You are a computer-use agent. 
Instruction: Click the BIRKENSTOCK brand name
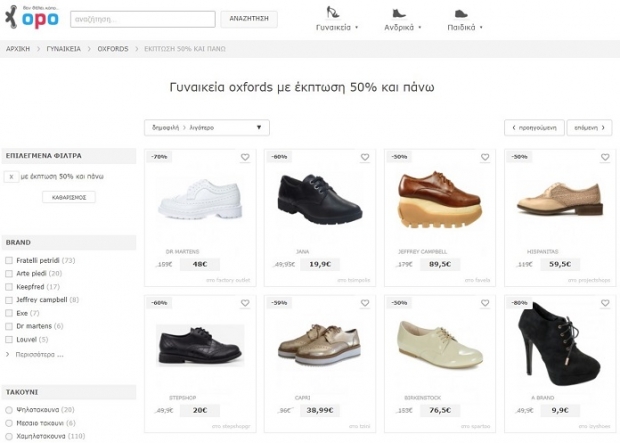[x=422, y=398]
